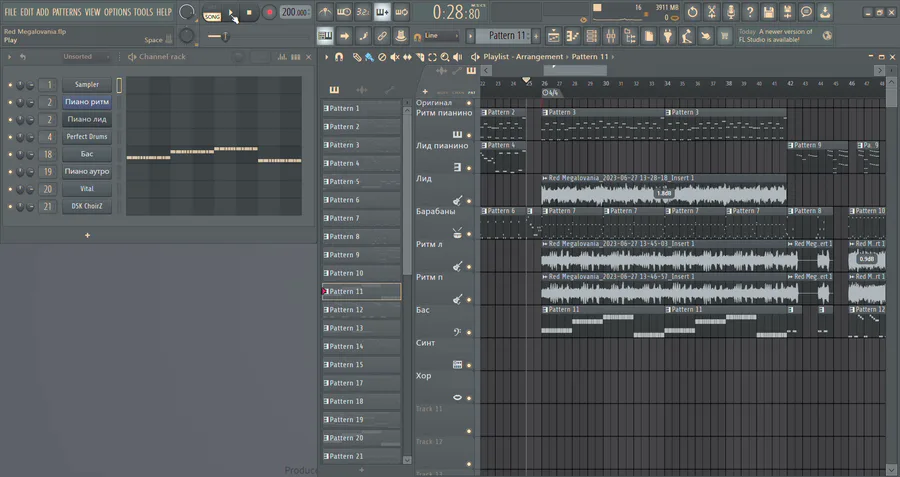This screenshot has height=477, width=900.
Task: Click arrow left of Pattern 11 selector
Action: click(470, 36)
